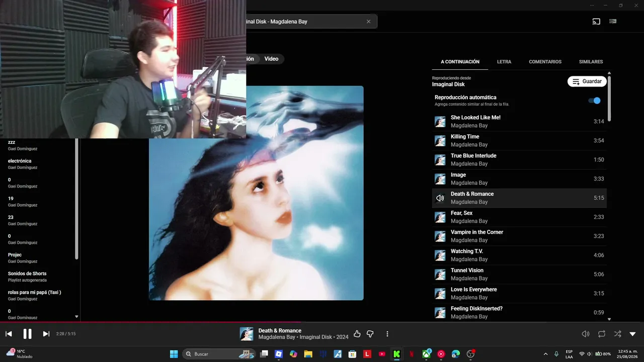Click the sidebar playlist scrollbar
The width and height of the screenshot is (644, 362).
[x=76, y=199]
